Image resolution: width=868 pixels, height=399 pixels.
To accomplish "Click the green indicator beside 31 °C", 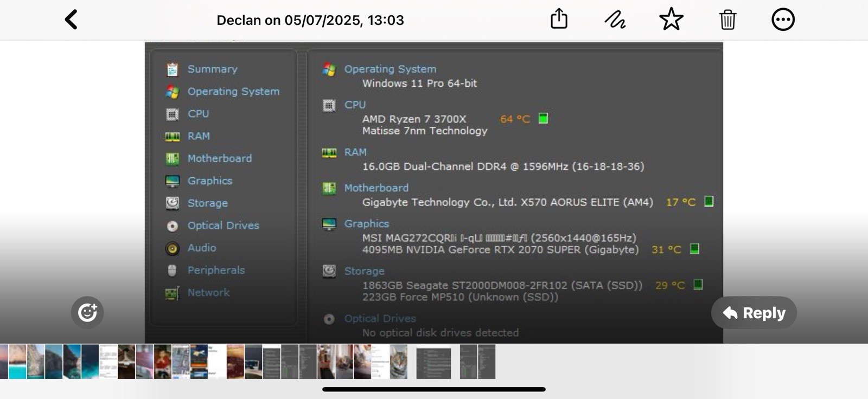I will (x=694, y=249).
